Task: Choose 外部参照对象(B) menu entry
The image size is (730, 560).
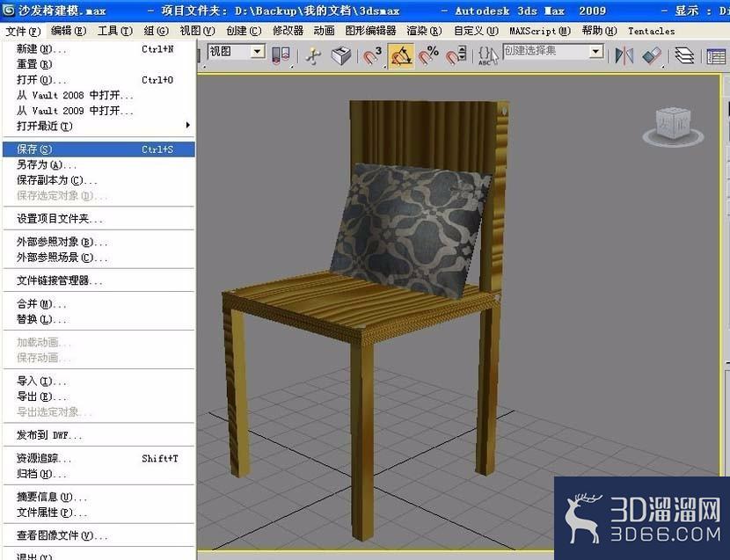Action: (x=99, y=242)
